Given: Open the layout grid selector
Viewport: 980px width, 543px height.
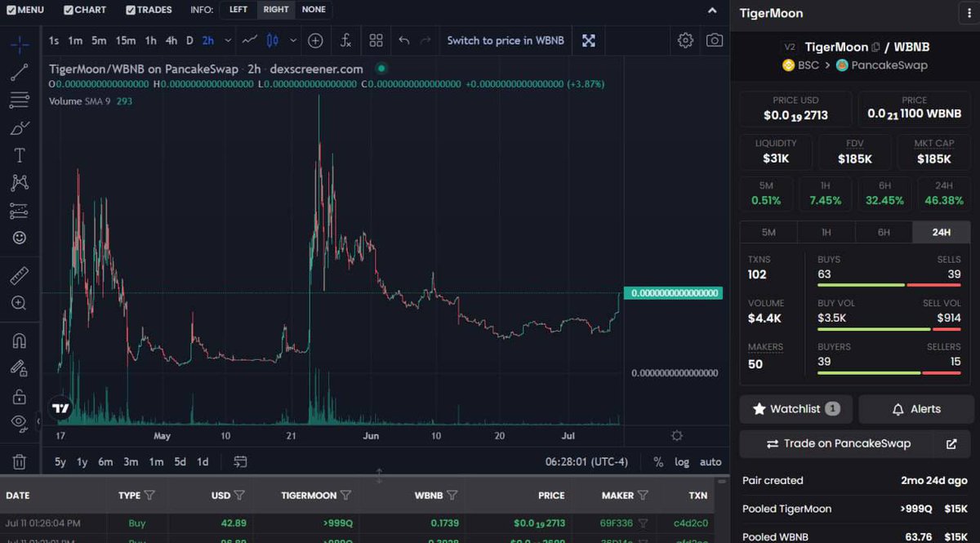Looking at the screenshot, I should pyautogui.click(x=376, y=41).
